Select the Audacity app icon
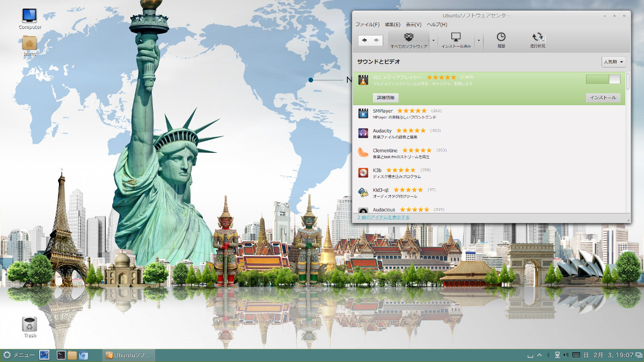 click(x=363, y=133)
